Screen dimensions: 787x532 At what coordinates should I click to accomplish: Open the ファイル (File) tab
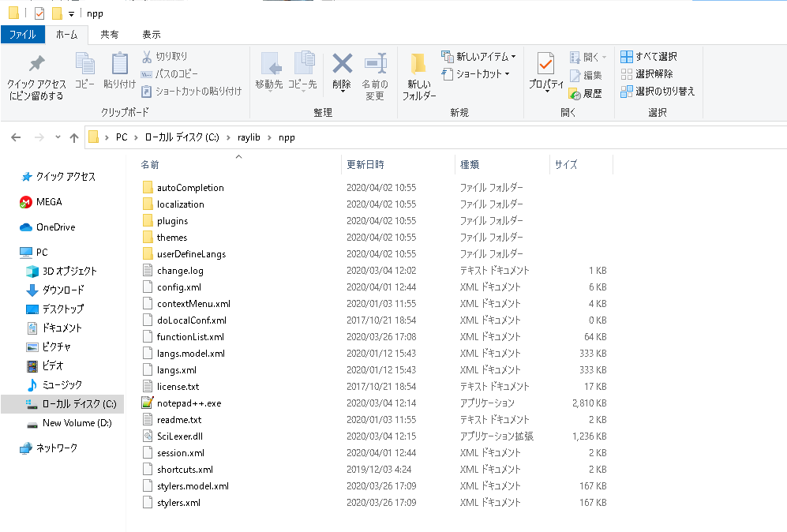[x=23, y=35]
